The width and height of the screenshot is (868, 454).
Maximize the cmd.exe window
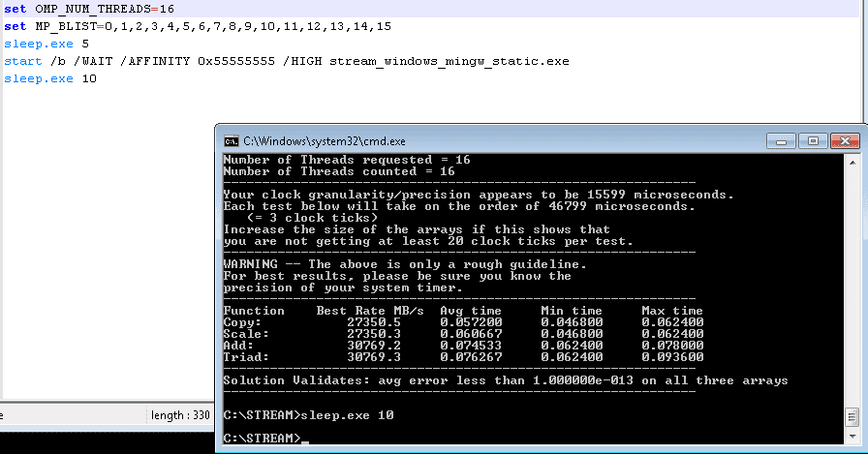click(x=813, y=141)
